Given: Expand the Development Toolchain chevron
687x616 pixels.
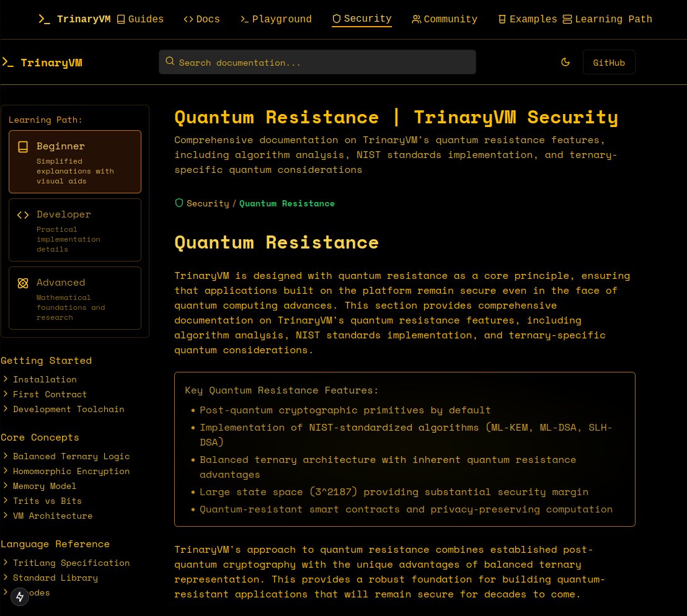Looking at the screenshot, I should [x=5, y=408].
